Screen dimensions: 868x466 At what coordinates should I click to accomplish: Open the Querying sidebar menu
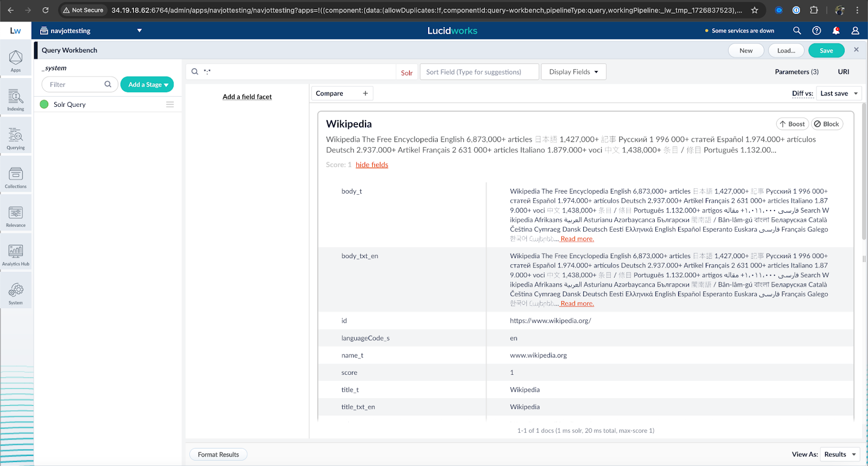[x=16, y=138]
